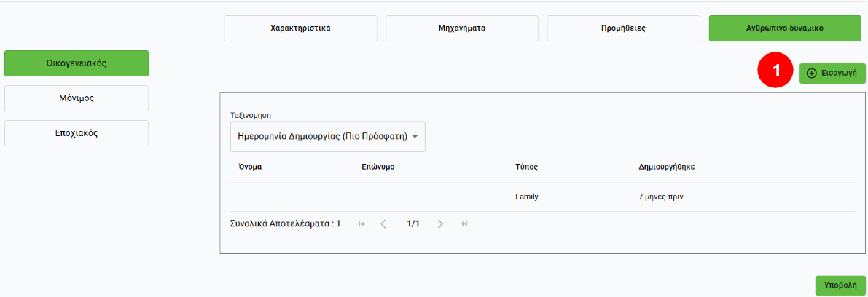This screenshot has width=868, height=297.
Task: Jump to the last results page
Action: click(464, 224)
